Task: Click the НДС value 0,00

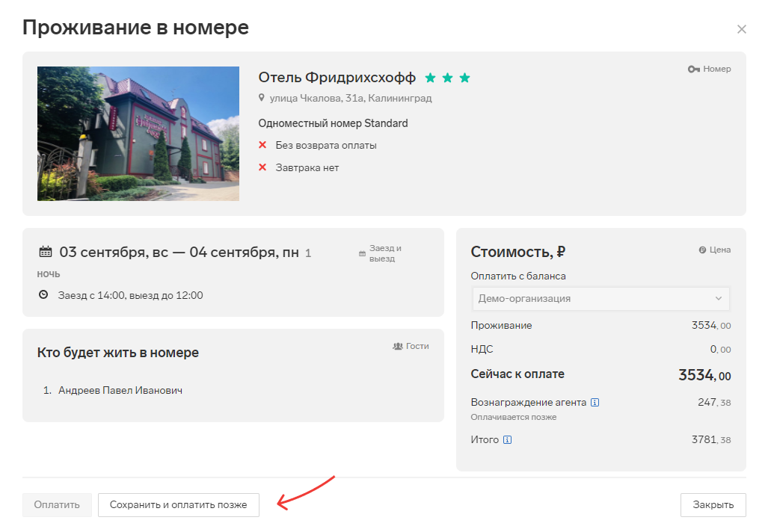Action: (x=720, y=349)
